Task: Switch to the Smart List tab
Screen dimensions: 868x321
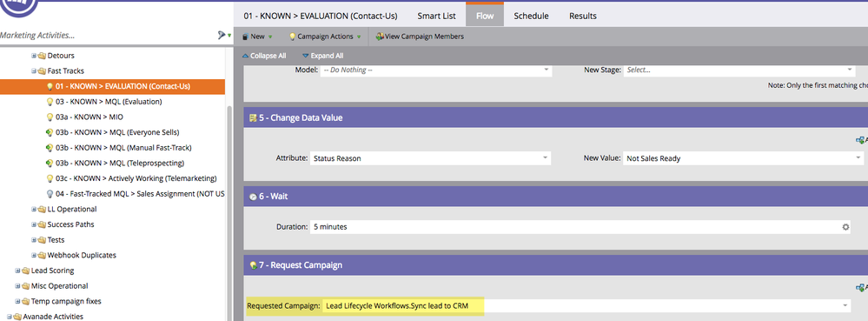Action: click(x=437, y=16)
